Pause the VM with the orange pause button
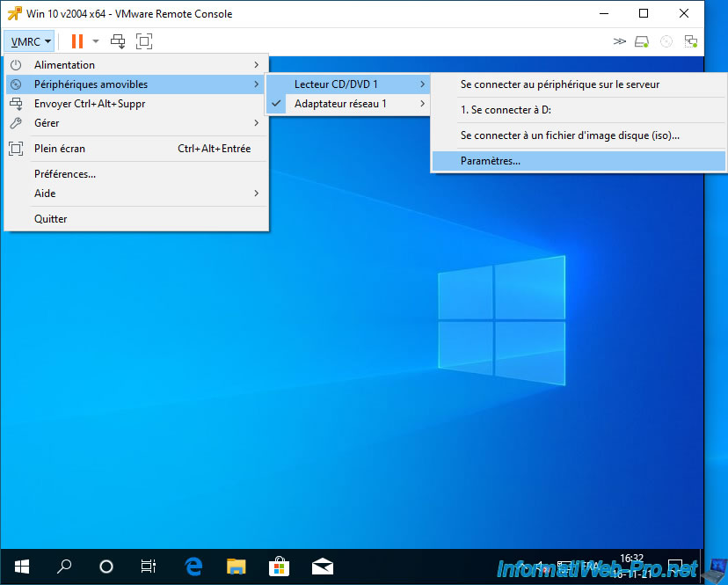The height and width of the screenshot is (585, 728). pyautogui.click(x=77, y=41)
